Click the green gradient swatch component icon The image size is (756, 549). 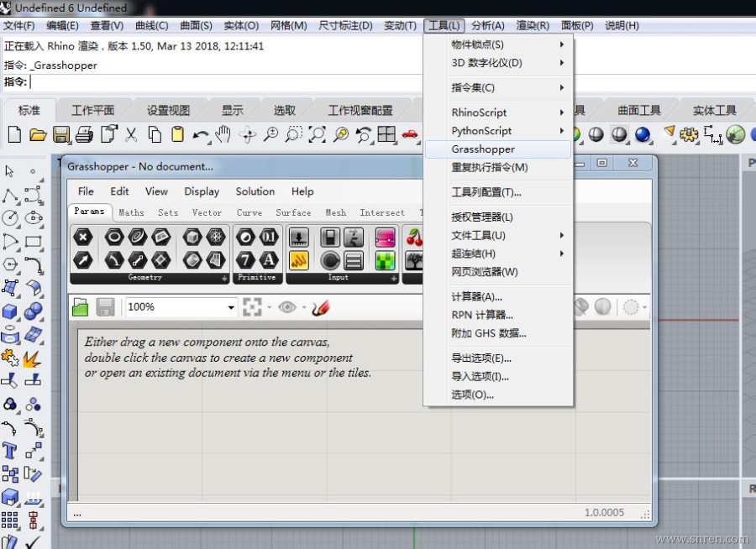pos(385,260)
